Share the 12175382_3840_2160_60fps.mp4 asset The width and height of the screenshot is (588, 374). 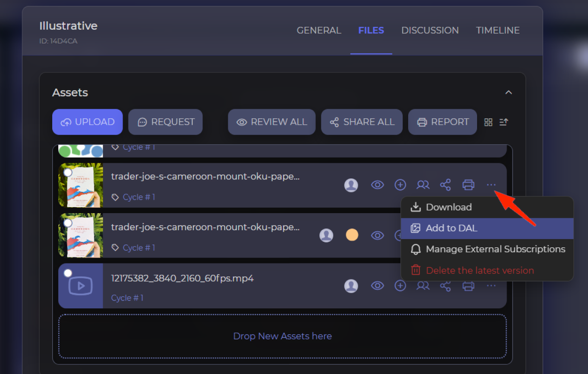tap(445, 286)
